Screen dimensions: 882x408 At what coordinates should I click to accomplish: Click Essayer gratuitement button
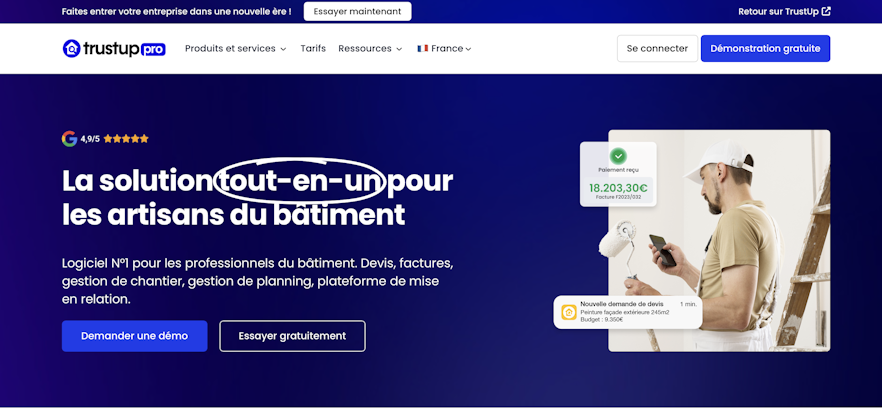[x=292, y=336]
